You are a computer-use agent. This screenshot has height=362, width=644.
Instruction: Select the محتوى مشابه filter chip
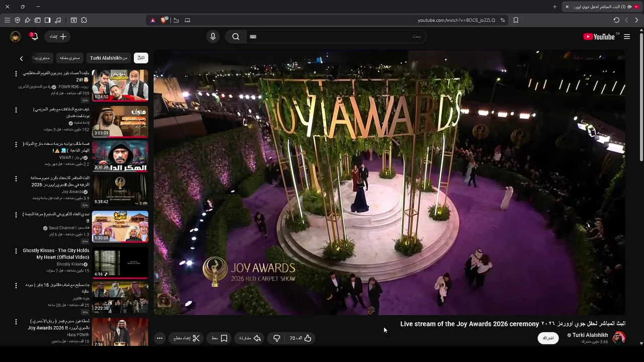(70, 58)
